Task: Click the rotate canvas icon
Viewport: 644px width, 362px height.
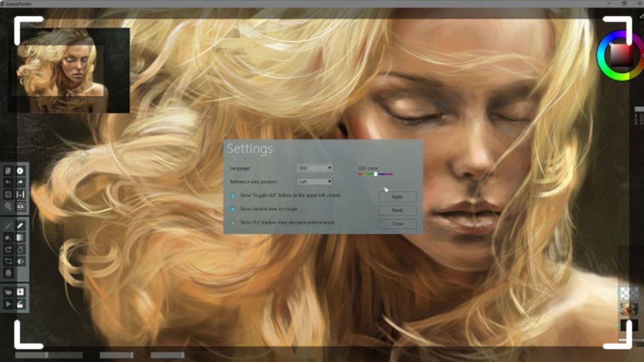Action: [8, 249]
